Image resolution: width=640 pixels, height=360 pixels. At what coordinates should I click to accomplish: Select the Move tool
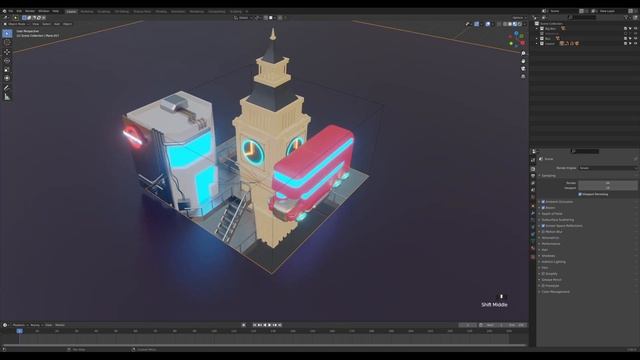coord(7,52)
